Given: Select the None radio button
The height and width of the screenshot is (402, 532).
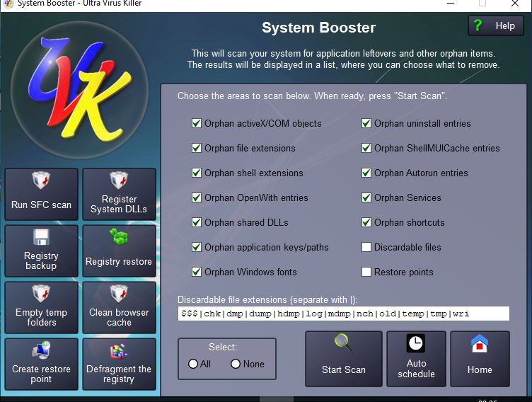Looking at the screenshot, I should tap(236, 364).
